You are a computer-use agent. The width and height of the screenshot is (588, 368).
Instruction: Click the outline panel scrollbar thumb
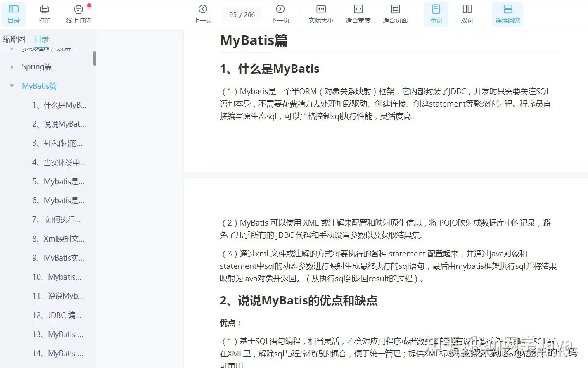point(95,58)
